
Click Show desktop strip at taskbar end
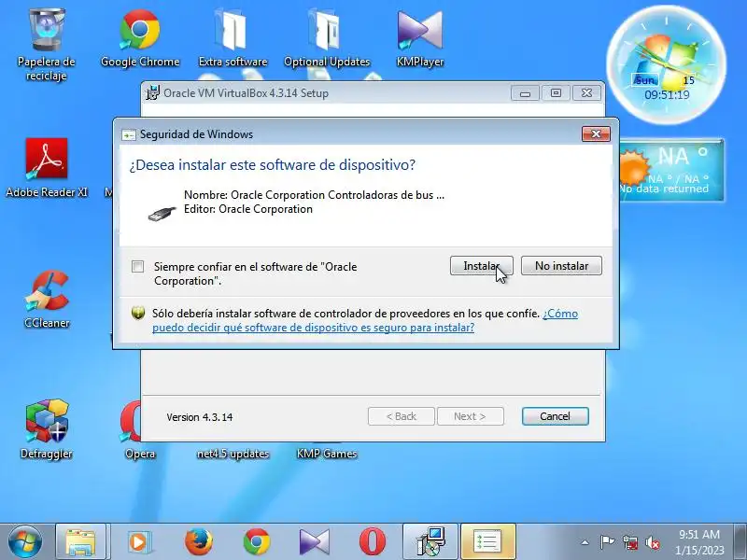tap(740, 542)
